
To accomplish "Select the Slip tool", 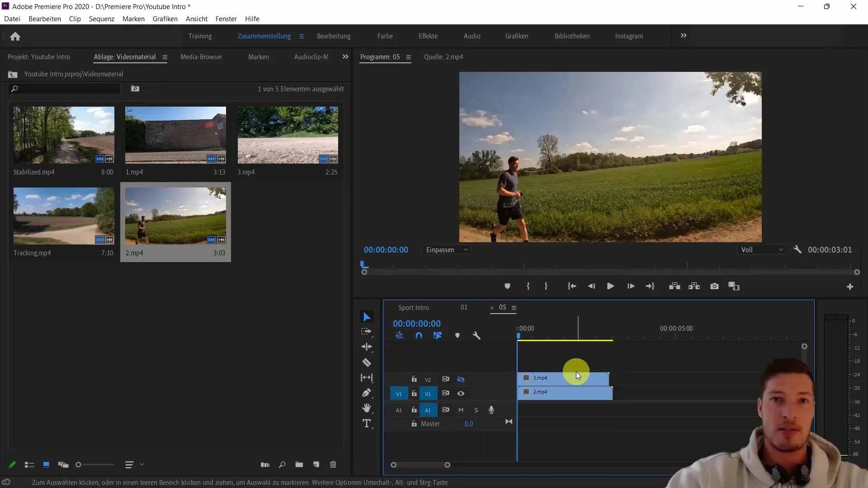I will pyautogui.click(x=367, y=378).
